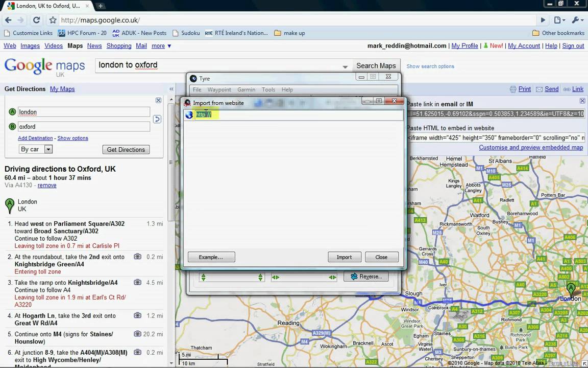This screenshot has height=368, width=588.
Task: Click Show search options link
Action: pyautogui.click(x=430, y=66)
